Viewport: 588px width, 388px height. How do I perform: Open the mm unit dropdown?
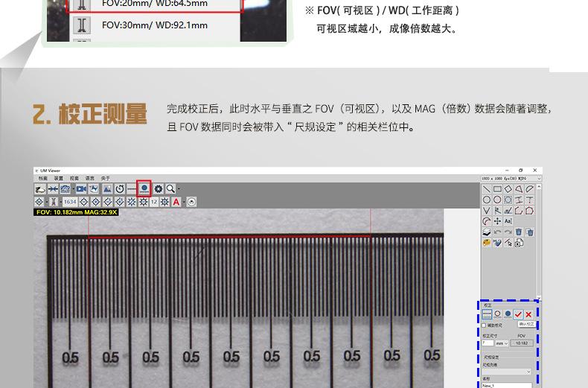coord(502,343)
